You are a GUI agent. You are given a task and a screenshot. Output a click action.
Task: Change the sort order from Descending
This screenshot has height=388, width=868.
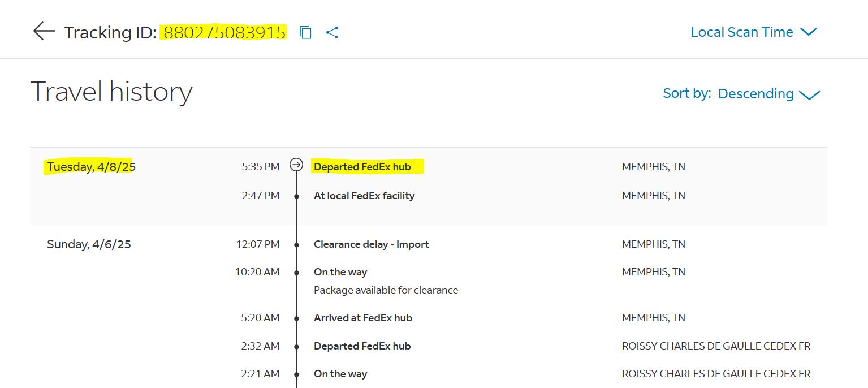pyautogui.click(x=769, y=94)
